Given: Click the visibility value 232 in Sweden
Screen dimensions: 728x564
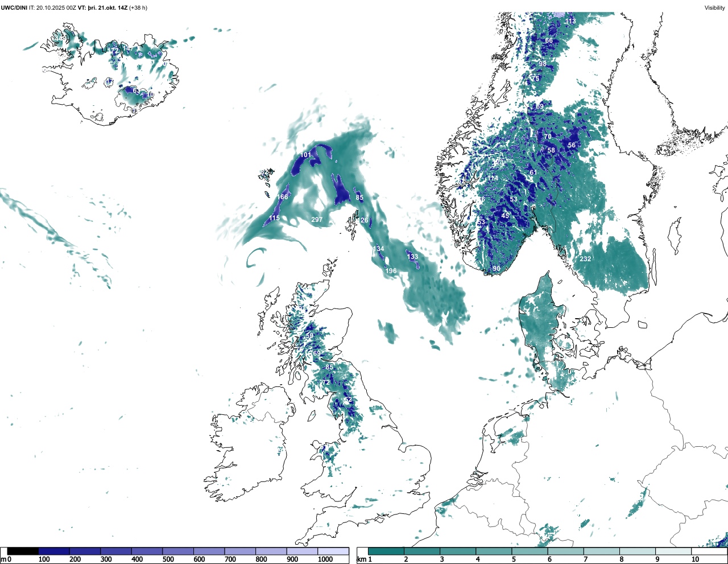Looking at the screenshot, I should (585, 259).
